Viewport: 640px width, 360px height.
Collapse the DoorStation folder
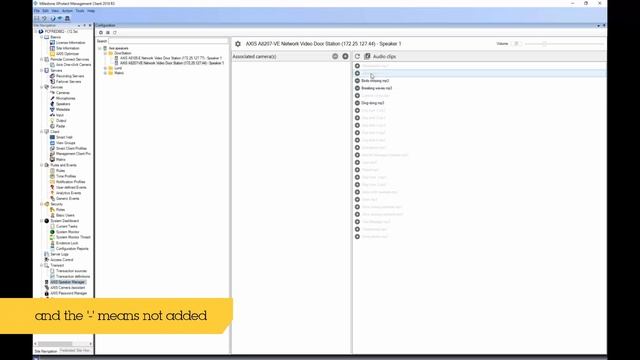click(x=105, y=53)
